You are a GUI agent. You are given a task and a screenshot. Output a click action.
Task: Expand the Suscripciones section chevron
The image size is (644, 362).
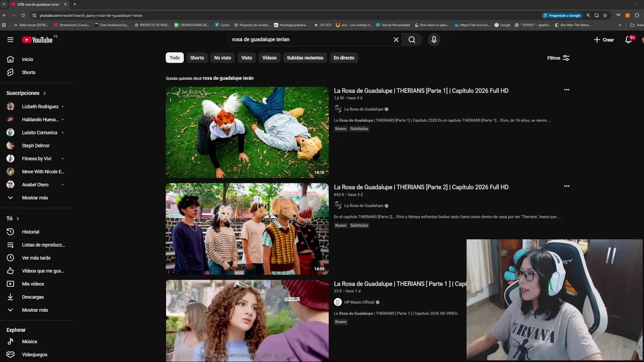pyautogui.click(x=44, y=93)
